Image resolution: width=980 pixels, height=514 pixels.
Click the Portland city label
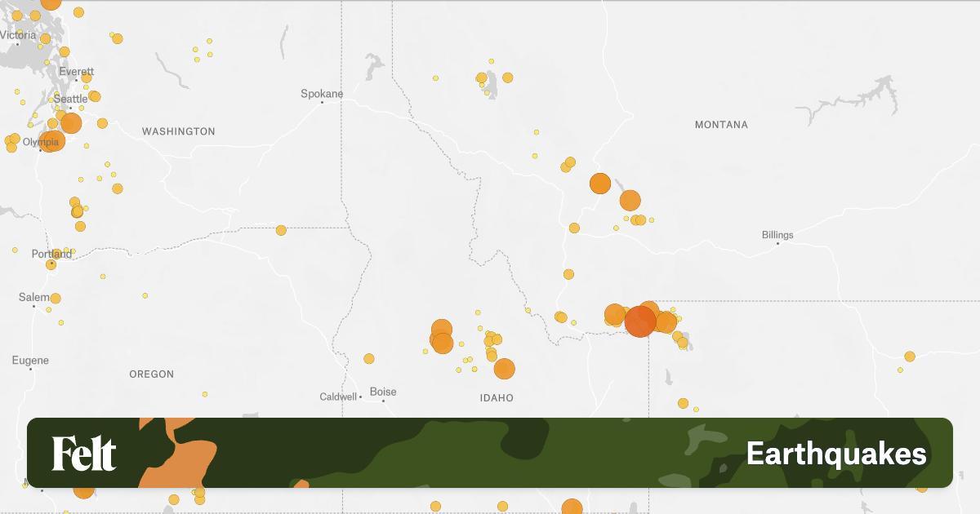(x=51, y=254)
